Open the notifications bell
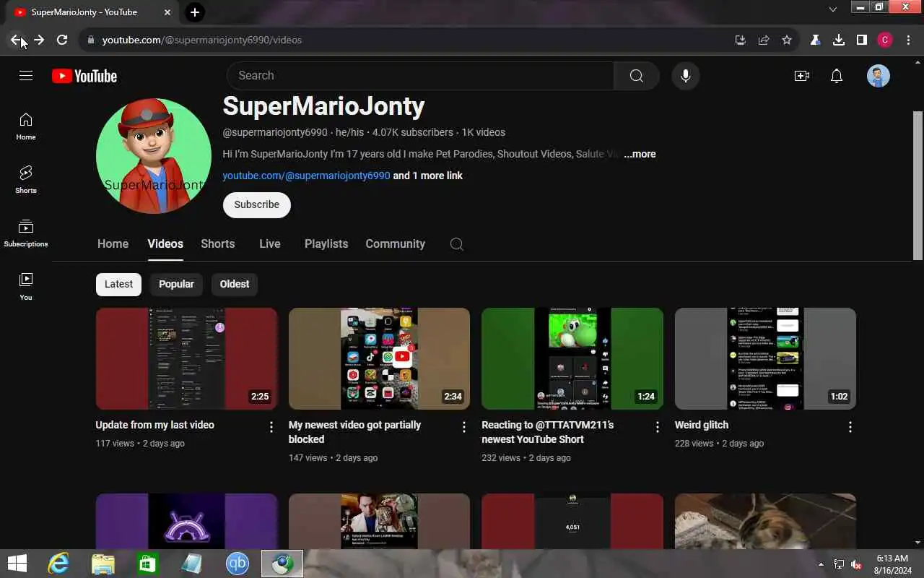The image size is (924, 578). coord(837,76)
